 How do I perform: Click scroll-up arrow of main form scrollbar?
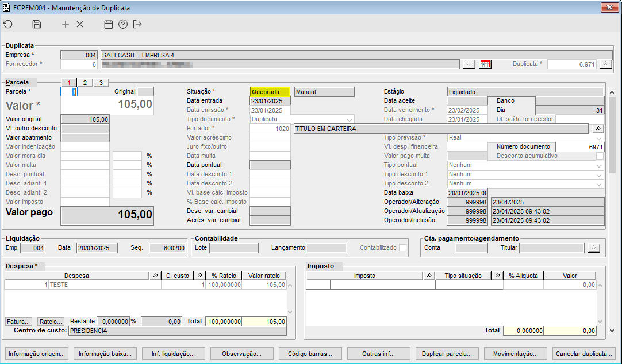[x=612, y=92]
